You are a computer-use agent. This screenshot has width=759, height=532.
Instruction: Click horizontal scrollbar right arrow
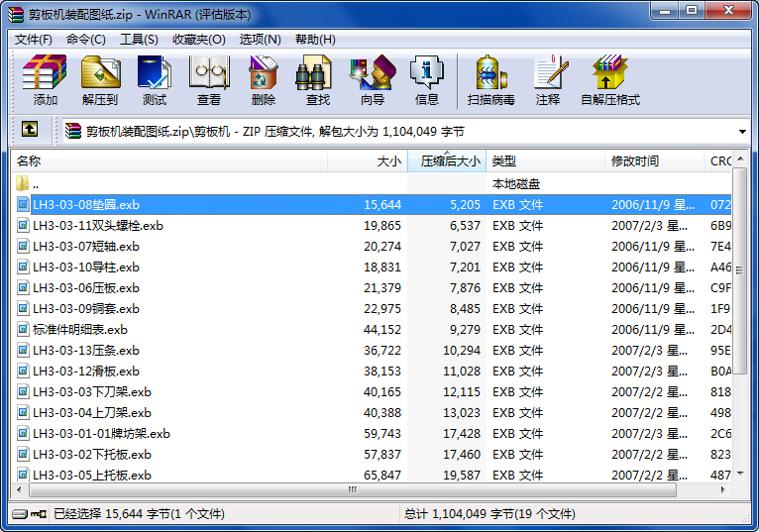[x=722, y=489]
